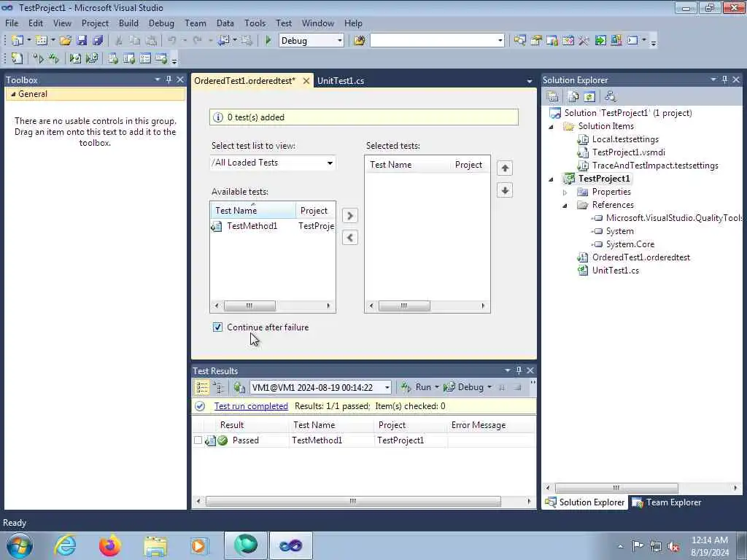Open the Tools menu
Viewport: 747px width, 560px height.
click(x=255, y=23)
